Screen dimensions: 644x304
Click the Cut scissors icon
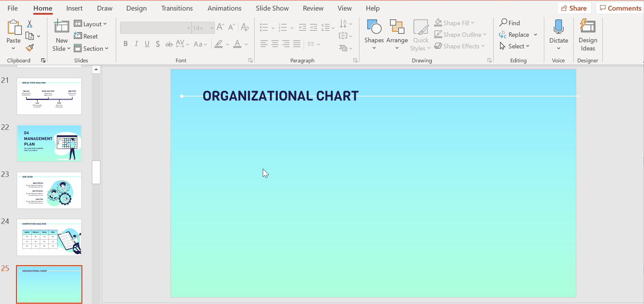click(x=30, y=24)
